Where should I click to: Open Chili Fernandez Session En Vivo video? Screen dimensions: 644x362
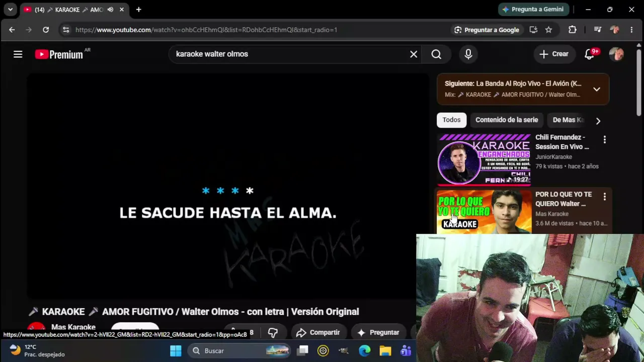pos(562,142)
